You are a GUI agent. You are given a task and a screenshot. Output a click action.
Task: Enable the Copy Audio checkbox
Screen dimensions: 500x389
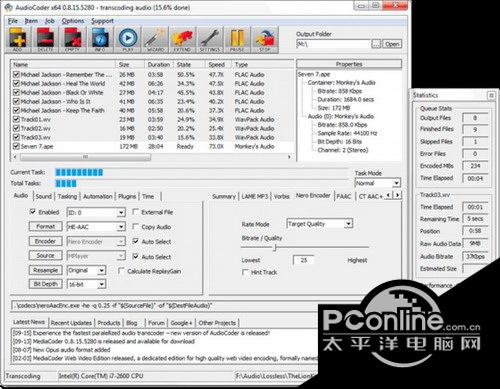135,227
